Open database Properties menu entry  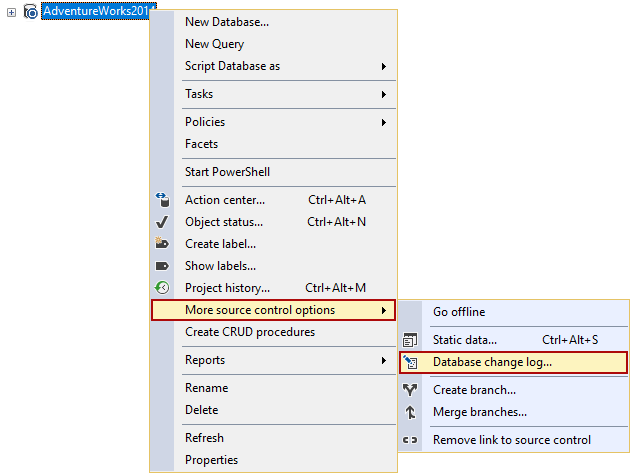click(211, 460)
